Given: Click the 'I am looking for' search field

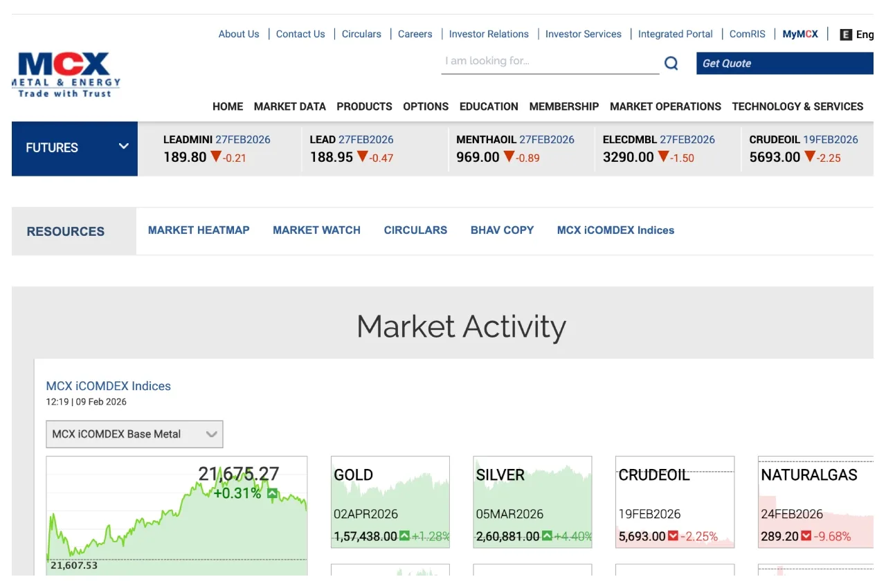Looking at the screenshot, I should coord(550,62).
